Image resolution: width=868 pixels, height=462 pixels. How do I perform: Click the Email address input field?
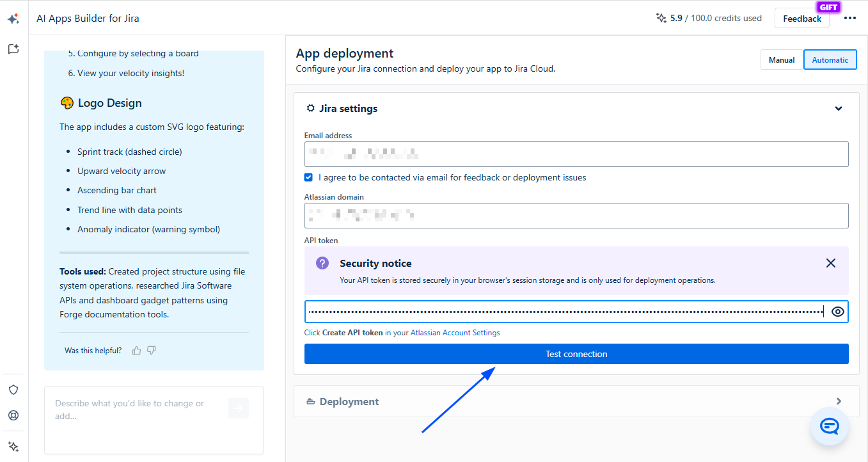click(x=576, y=154)
